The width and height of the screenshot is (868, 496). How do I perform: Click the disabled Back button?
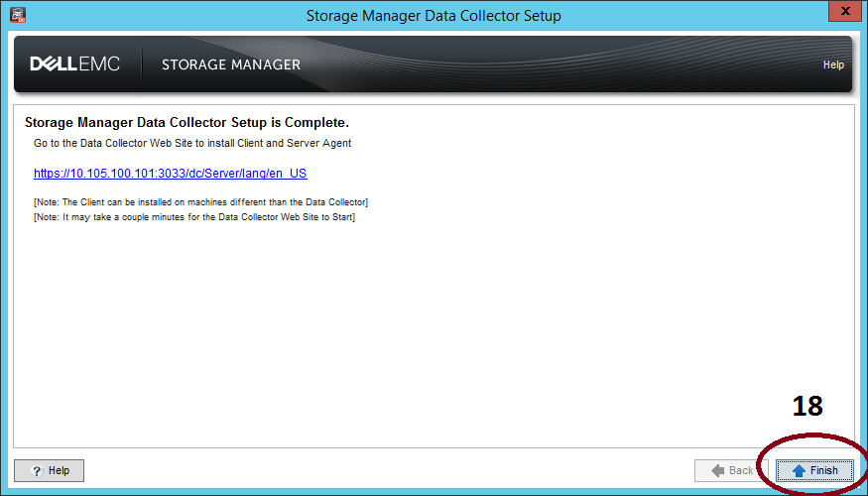[731, 470]
